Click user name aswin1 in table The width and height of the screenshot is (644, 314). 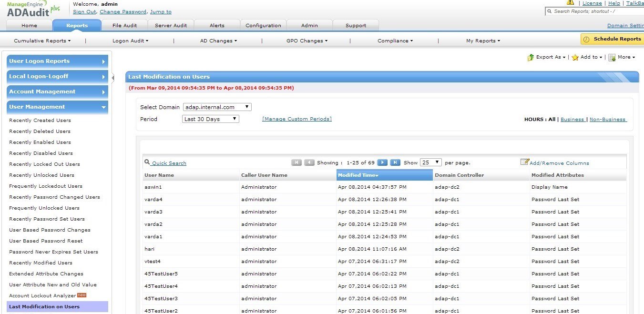click(153, 187)
